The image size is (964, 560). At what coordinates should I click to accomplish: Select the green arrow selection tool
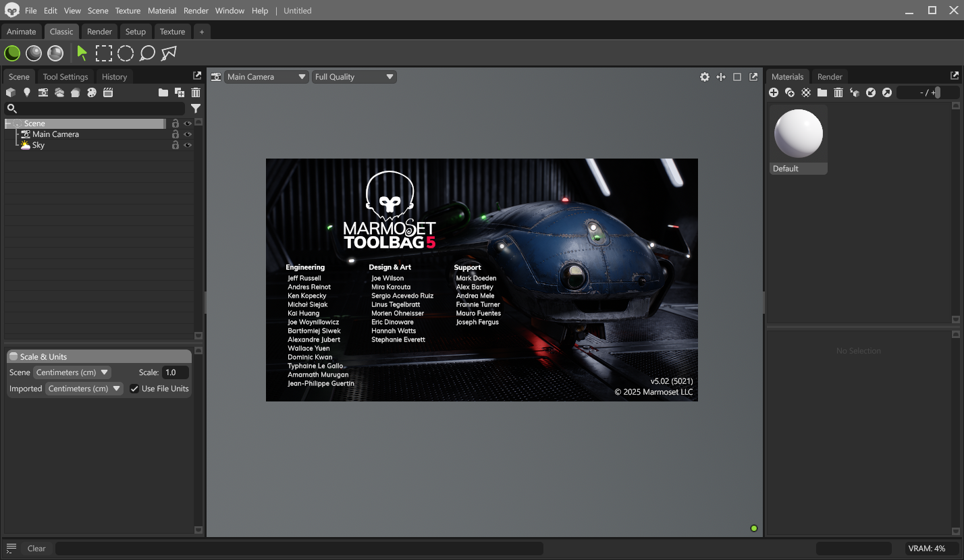point(82,53)
